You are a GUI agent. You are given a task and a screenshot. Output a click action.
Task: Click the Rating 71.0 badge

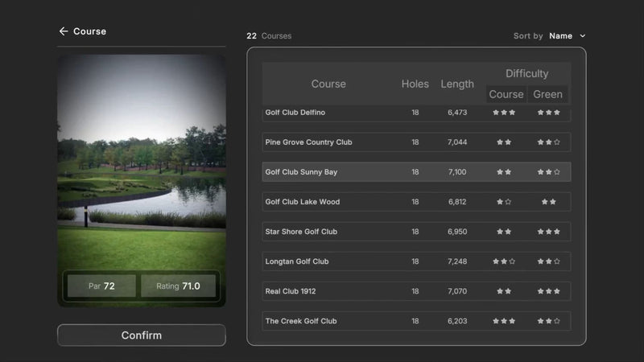point(179,286)
